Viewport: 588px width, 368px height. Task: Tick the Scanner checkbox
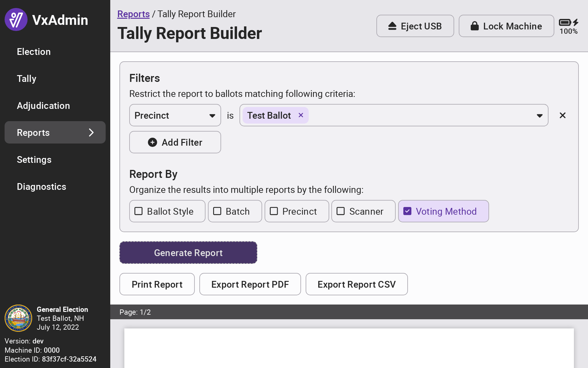(x=341, y=211)
